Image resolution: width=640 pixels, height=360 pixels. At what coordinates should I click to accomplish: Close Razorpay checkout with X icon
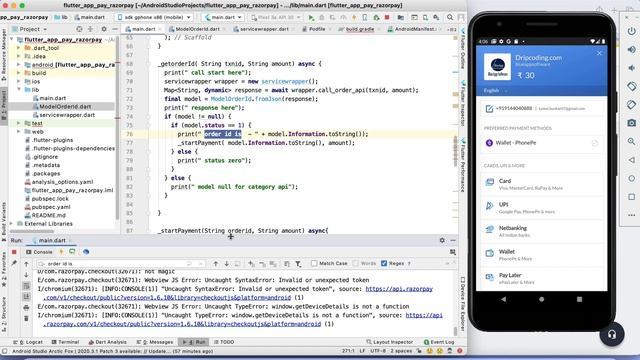[x=599, y=53]
